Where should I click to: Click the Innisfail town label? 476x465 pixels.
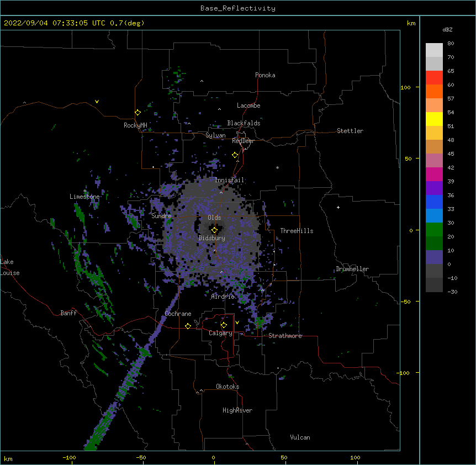[x=230, y=180]
